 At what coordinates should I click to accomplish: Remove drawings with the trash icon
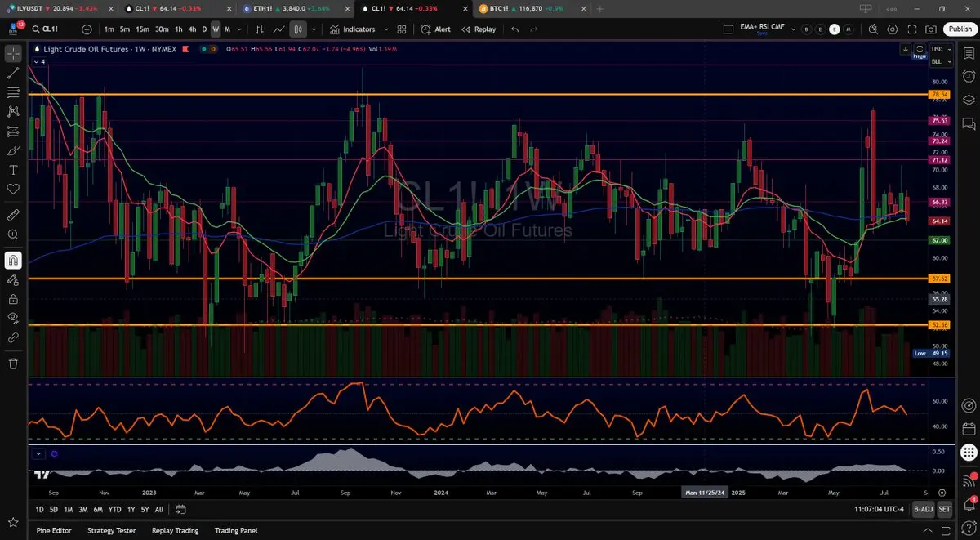click(13, 364)
